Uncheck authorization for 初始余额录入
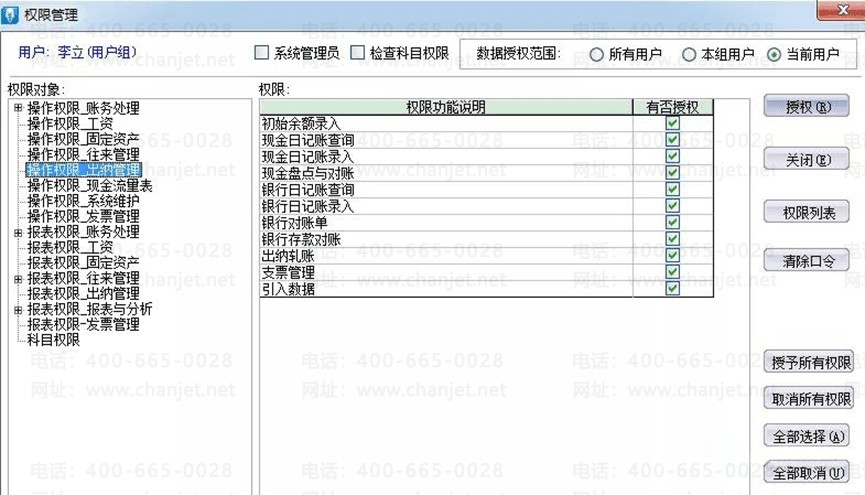This screenshot has width=865, height=495. point(672,123)
